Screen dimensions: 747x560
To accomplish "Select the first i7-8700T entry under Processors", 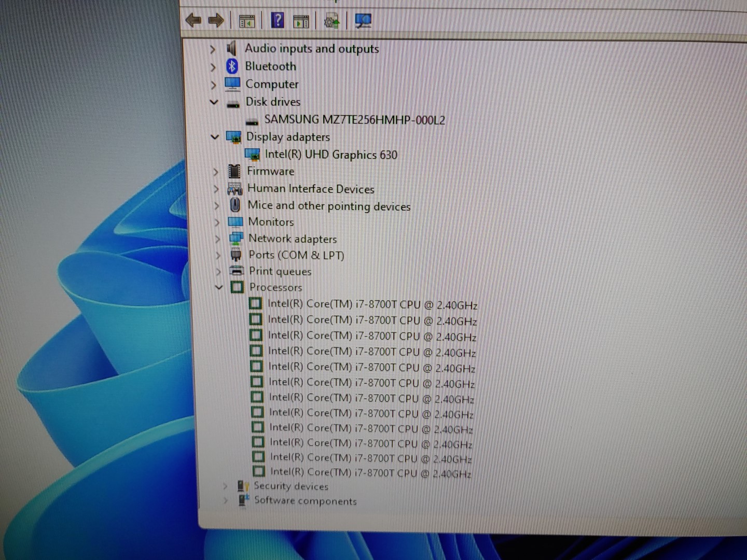I will point(372,304).
